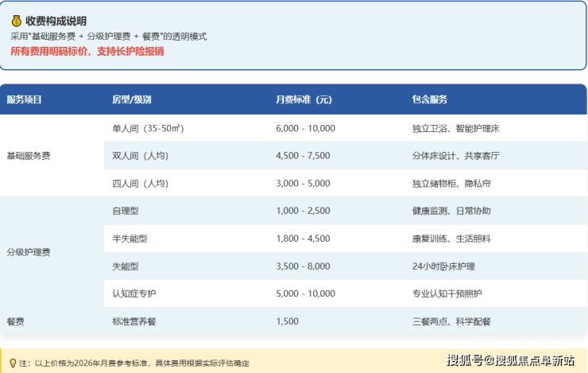
Task: Click the money bag icon beside 收费构成说明
Action: coord(16,21)
